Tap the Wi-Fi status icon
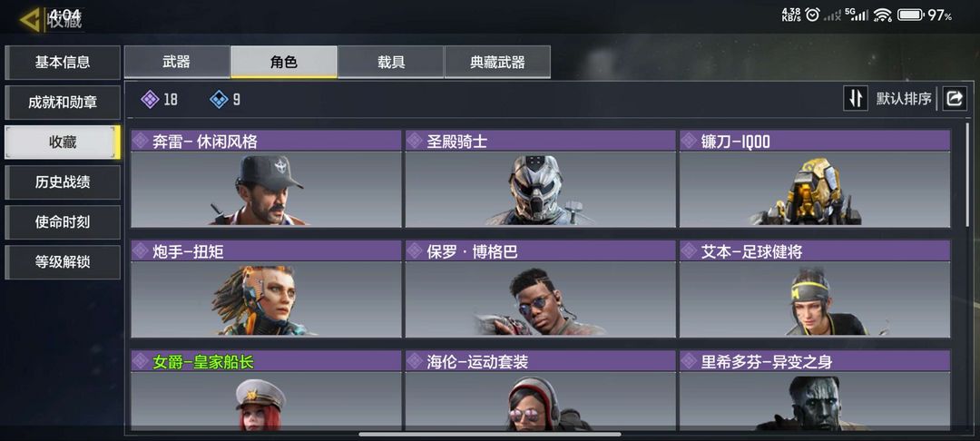 coord(883,15)
